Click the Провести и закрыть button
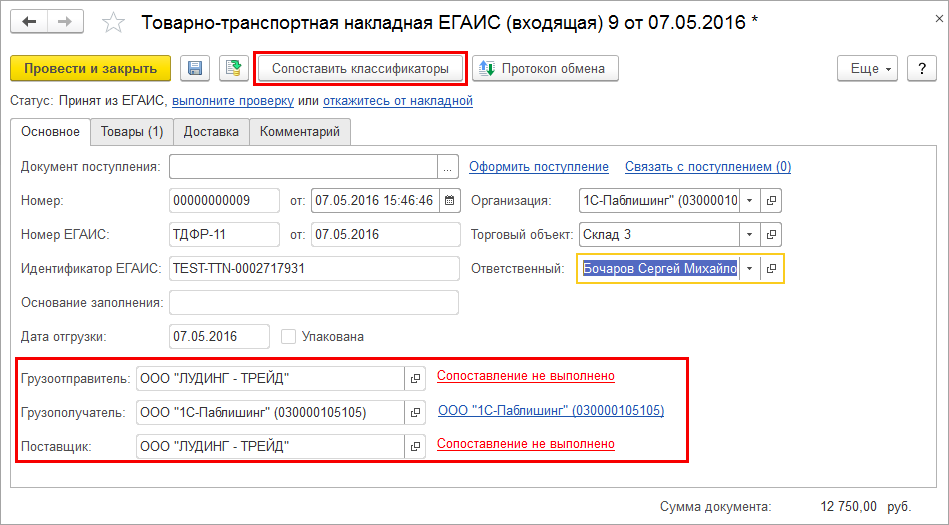Screen dimensions: 949x525 click(90, 68)
